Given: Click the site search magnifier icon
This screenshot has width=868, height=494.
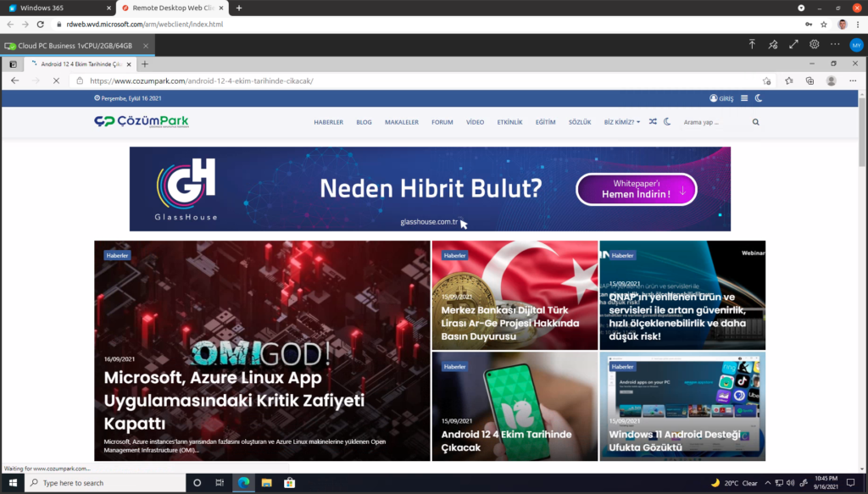Looking at the screenshot, I should [755, 122].
